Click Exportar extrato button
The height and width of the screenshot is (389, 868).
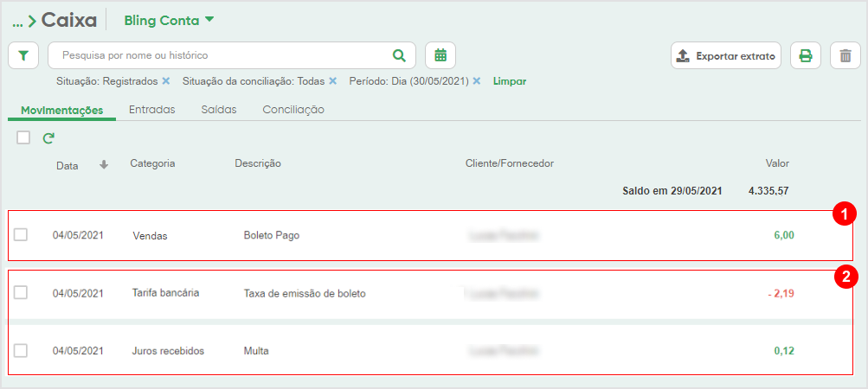point(726,55)
